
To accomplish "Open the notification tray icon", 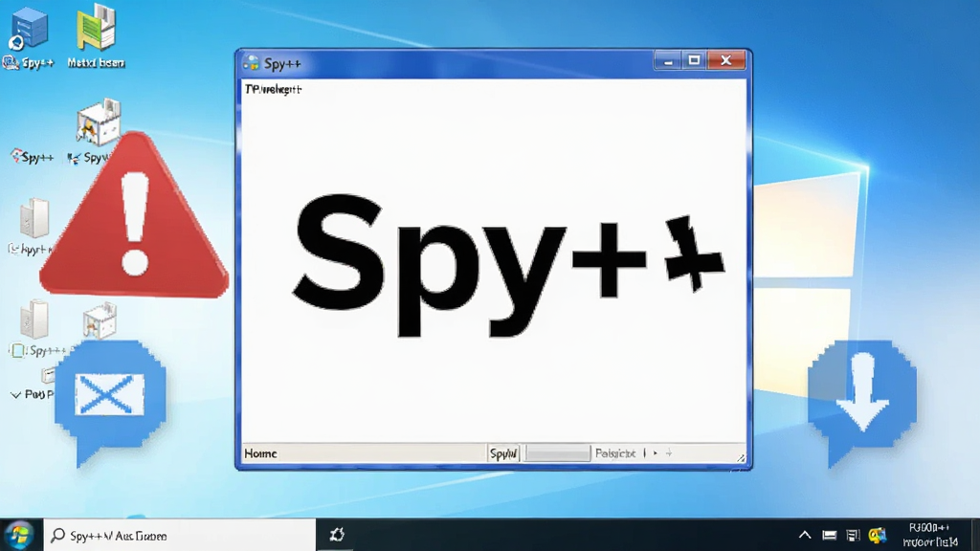I will tap(853, 536).
